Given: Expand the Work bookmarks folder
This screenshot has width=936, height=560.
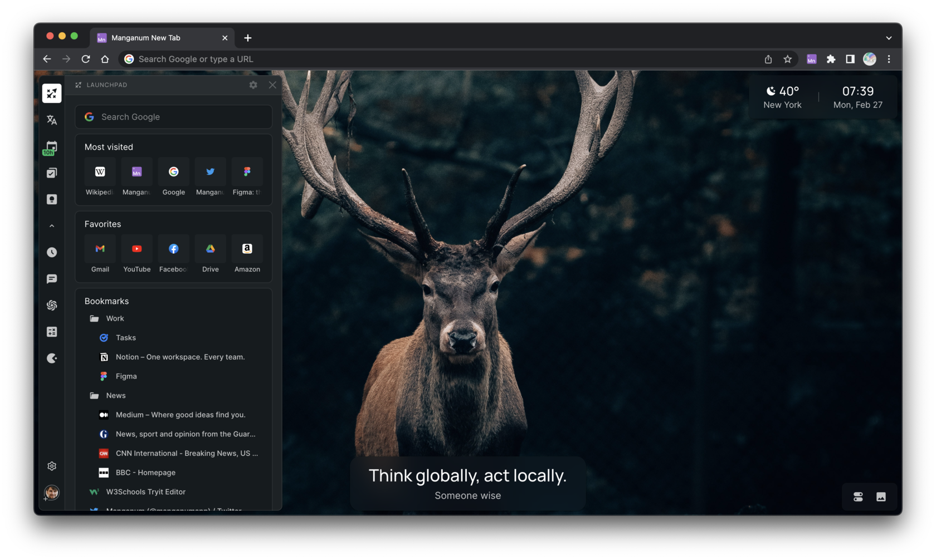Looking at the screenshot, I should pyautogui.click(x=115, y=318).
